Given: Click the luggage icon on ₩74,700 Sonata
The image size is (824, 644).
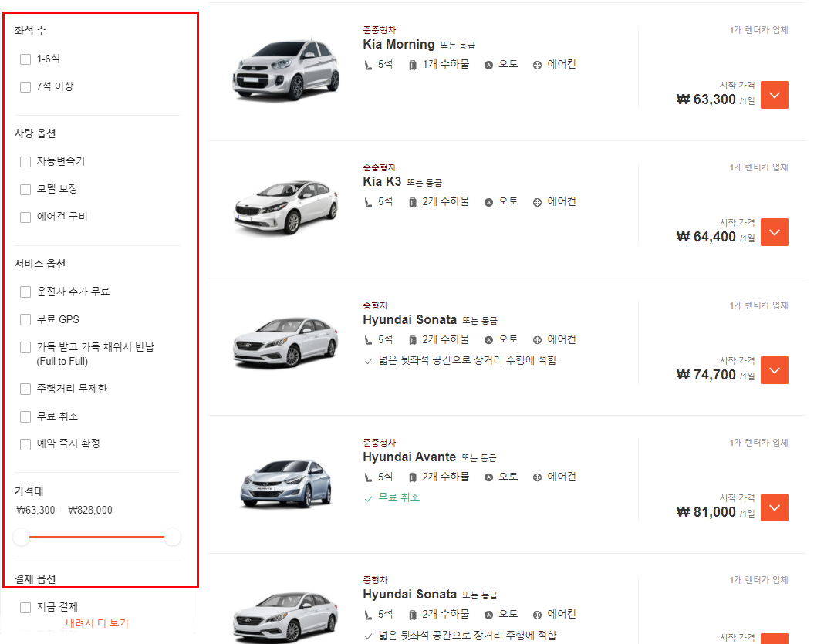Looking at the screenshot, I should [413, 340].
